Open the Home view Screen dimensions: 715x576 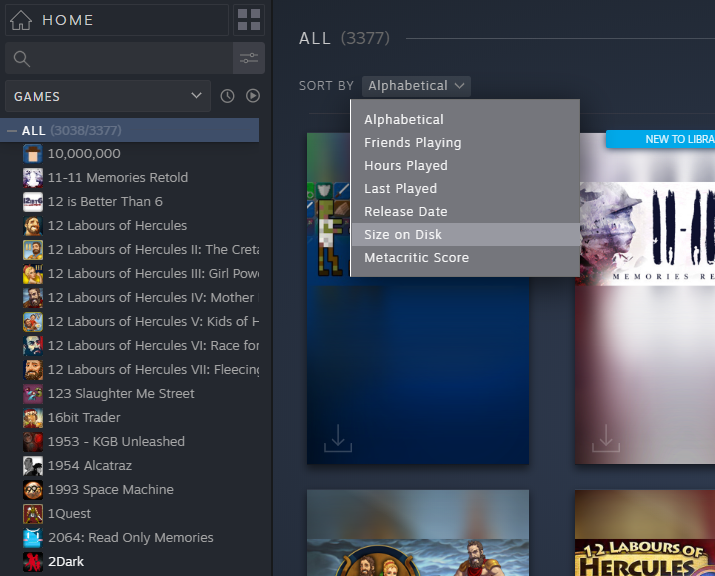point(117,20)
